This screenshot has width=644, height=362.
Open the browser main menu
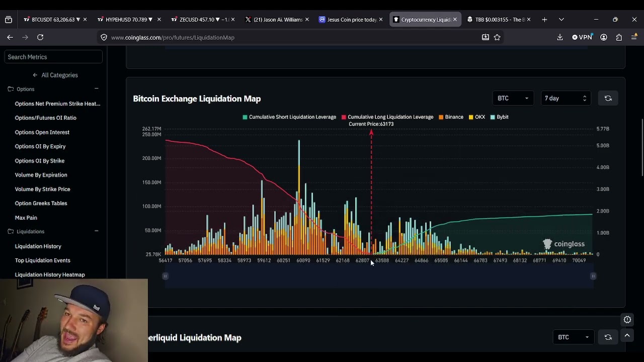click(634, 37)
